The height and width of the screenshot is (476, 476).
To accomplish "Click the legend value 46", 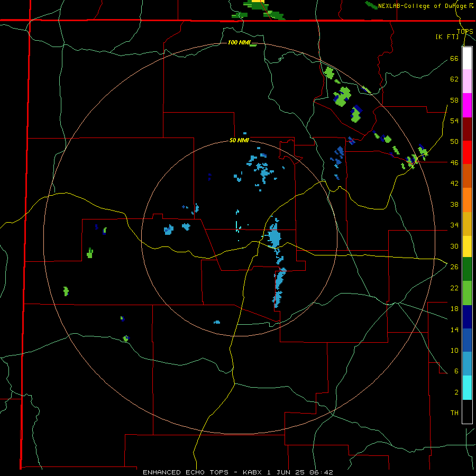I will click(454, 162).
